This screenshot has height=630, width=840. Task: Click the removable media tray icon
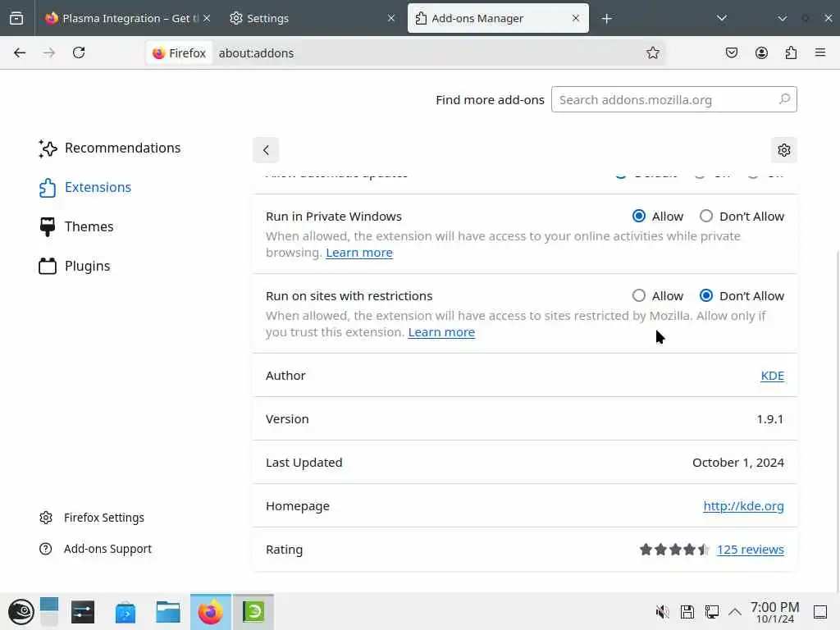click(x=687, y=612)
